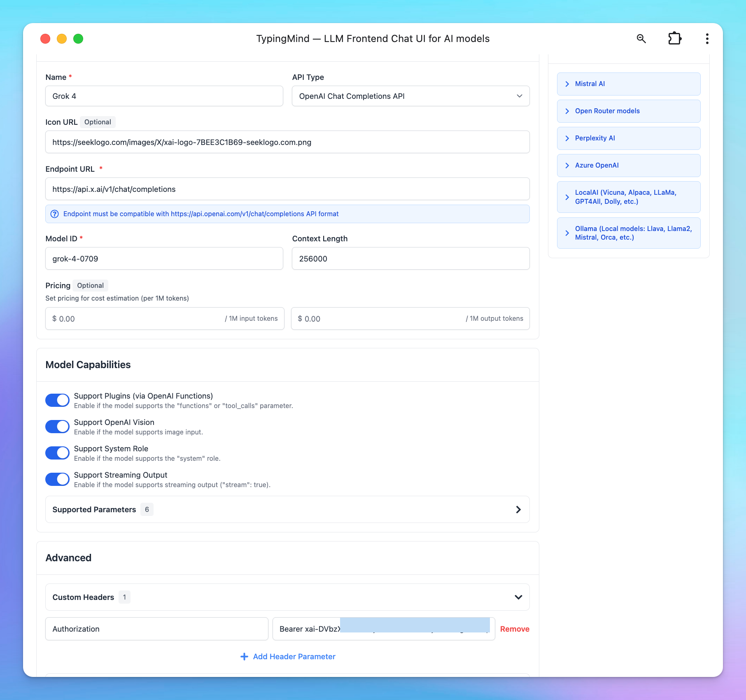Open the extensions puzzle icon

[x=674, y=39]
